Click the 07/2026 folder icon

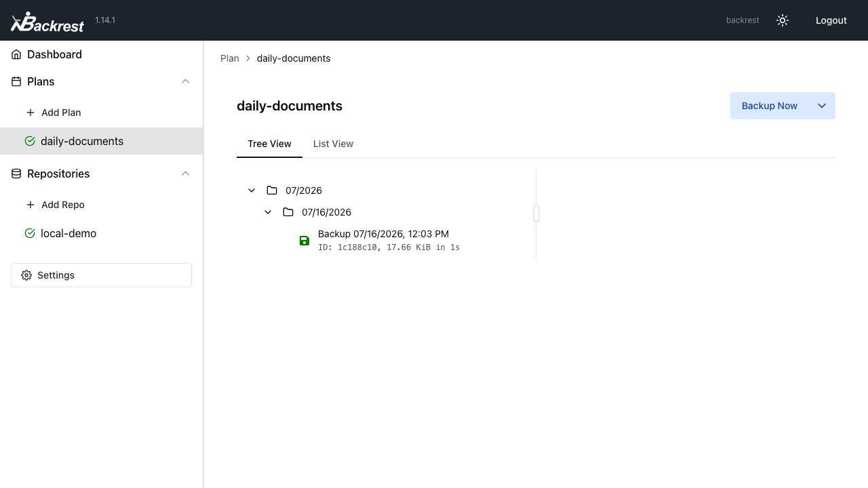(x=272, y=190)
